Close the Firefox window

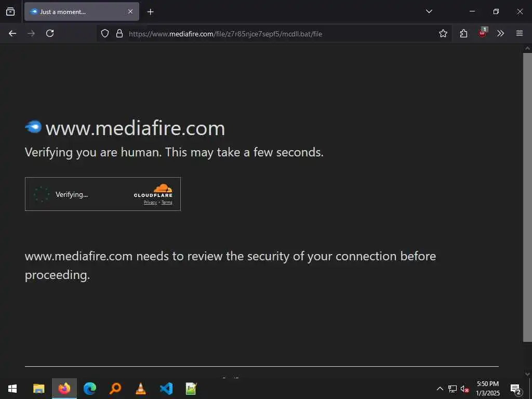[520, 11]
